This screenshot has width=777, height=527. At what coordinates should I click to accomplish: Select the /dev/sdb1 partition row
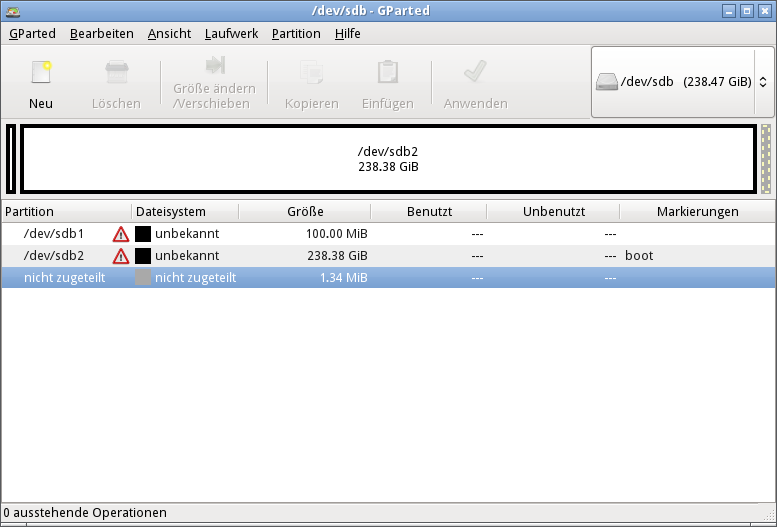click(x=388, y=234)
